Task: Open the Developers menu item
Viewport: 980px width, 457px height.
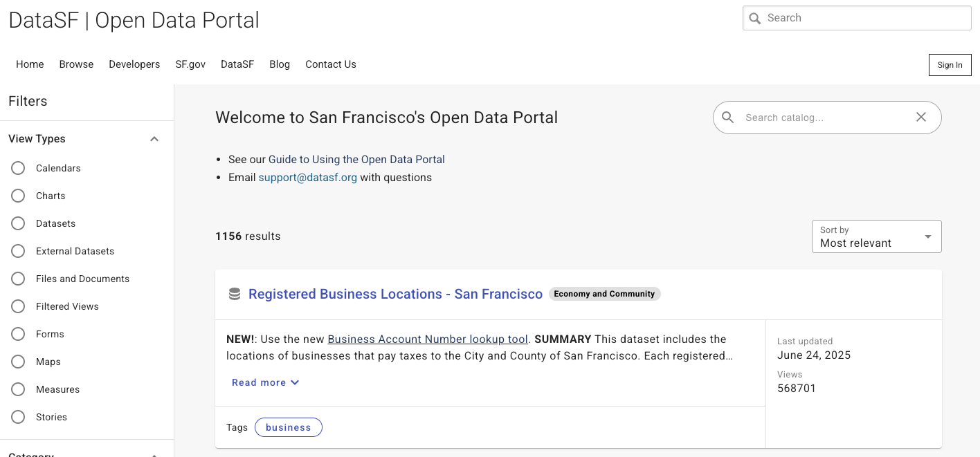Action: coord(134,64)
